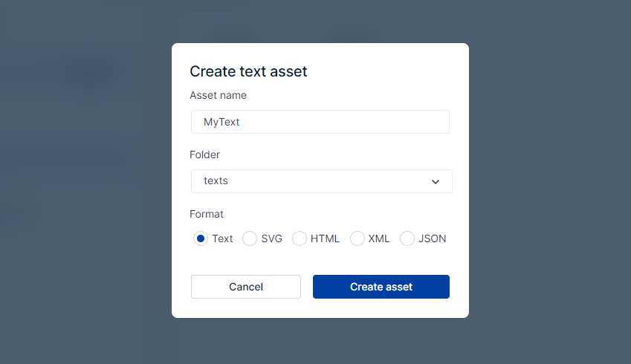The image size is (631, 364).
Task: Click the "Folder" field label
Action: [x=204, y=155]
